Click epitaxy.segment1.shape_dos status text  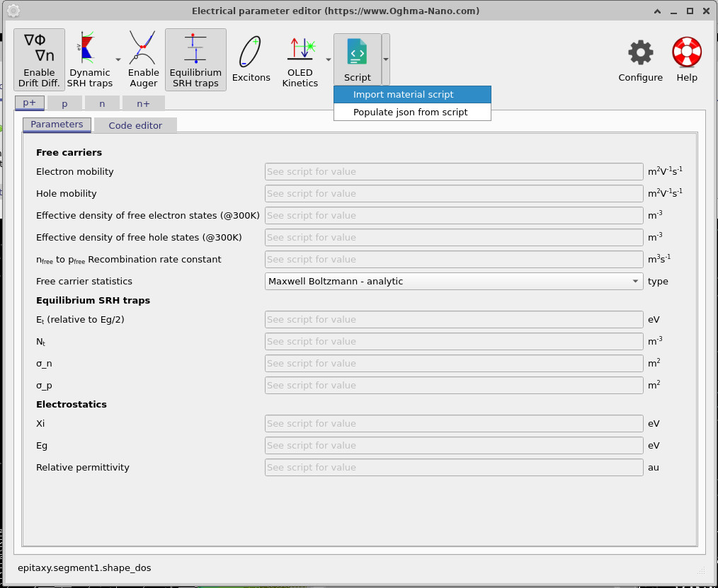point(84,568)
